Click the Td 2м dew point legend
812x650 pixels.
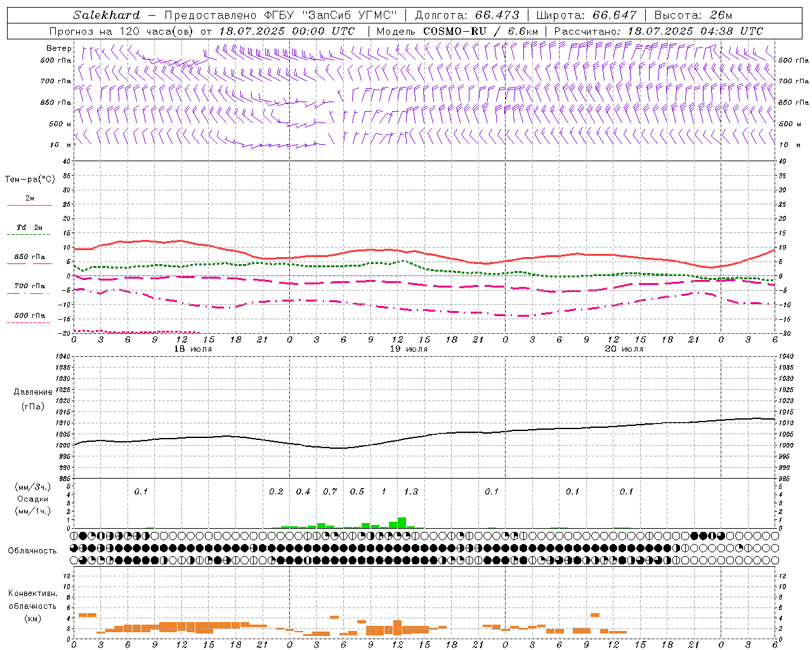pos(30,227)
